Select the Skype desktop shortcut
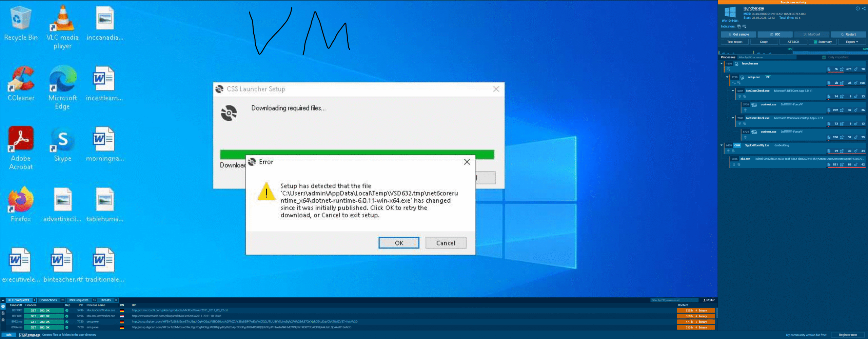Screen dimensions: 868x339 tap(62, 144)
